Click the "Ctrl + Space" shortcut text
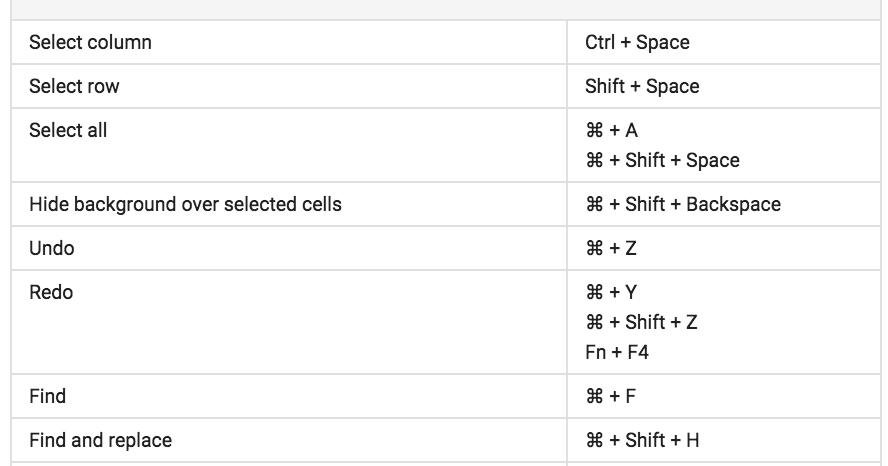 (x=637, y=43)
